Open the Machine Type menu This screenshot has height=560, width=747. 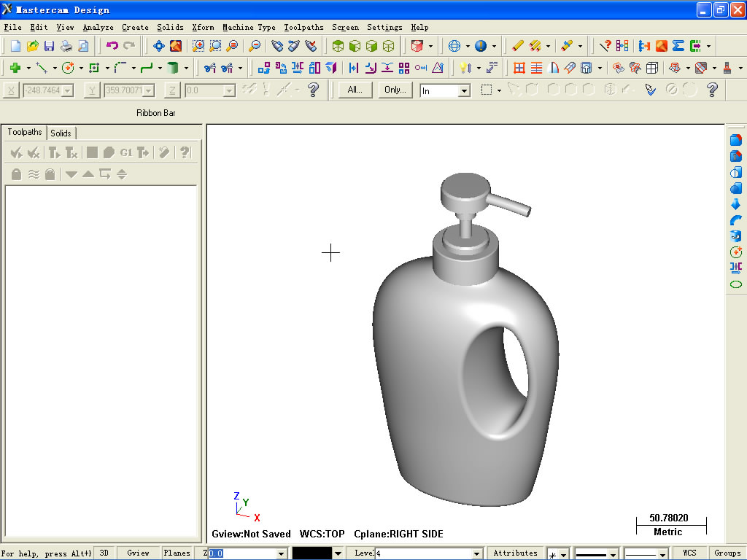[249, 27]
